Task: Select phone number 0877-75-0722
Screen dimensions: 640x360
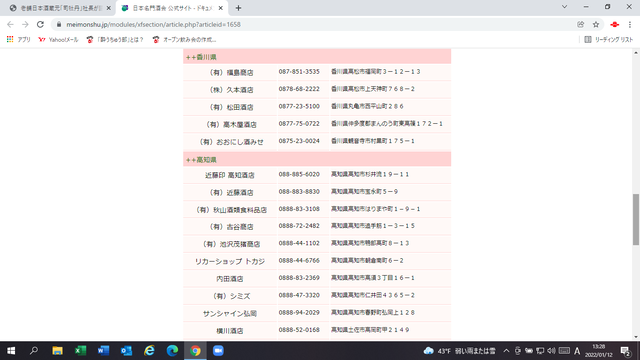Action: pos(299,124)
